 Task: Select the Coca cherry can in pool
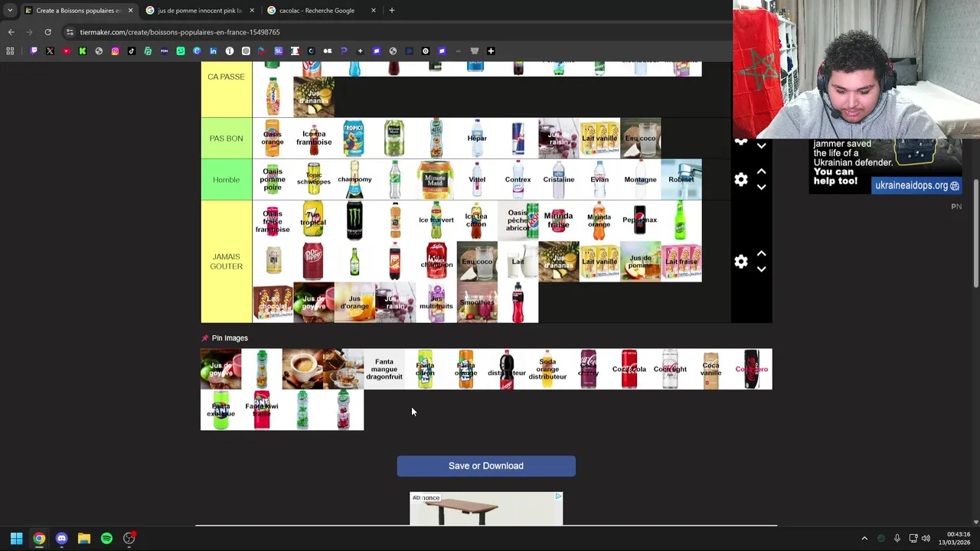(x=588, y=369)
